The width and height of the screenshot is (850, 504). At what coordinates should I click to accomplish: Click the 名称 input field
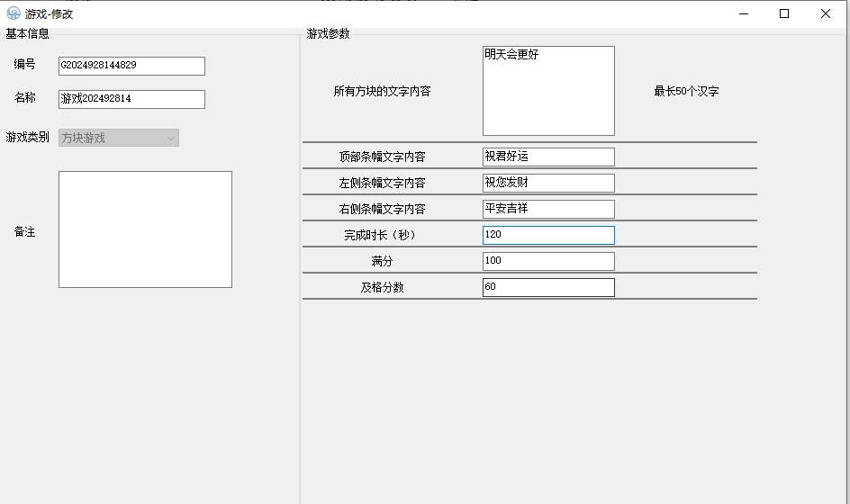131,99
